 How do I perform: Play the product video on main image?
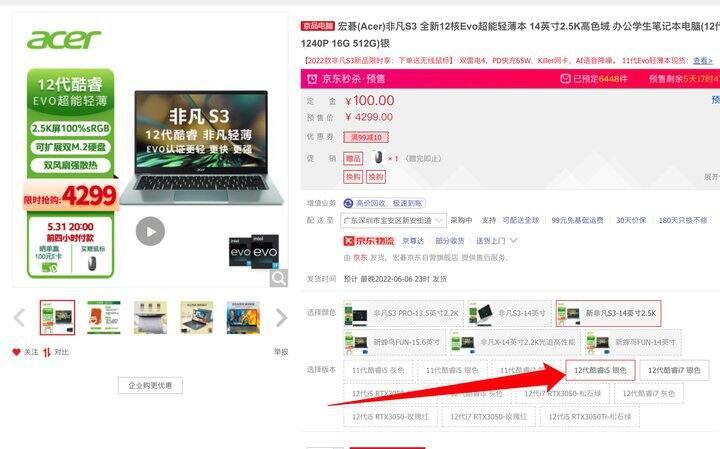point(150,231)
